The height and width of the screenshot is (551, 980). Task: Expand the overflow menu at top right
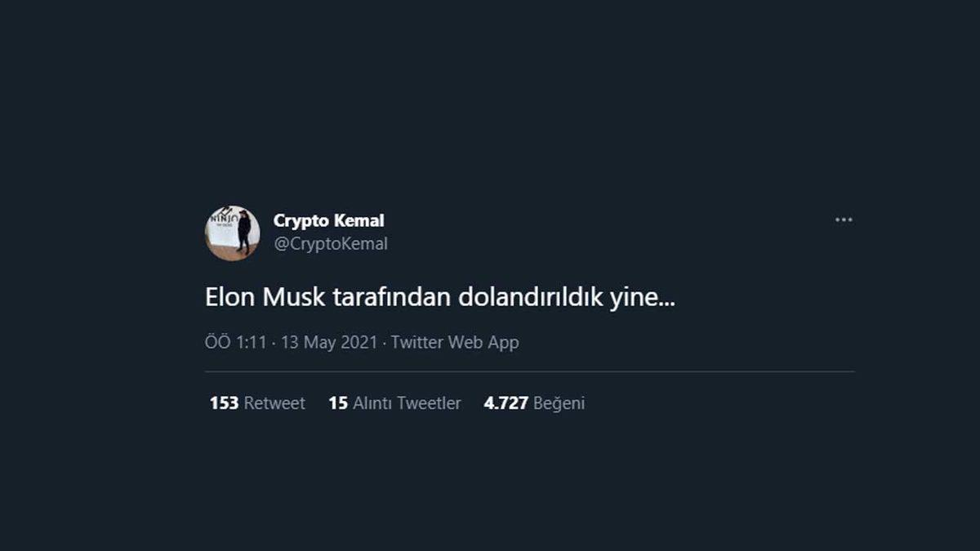coord(844,219)
